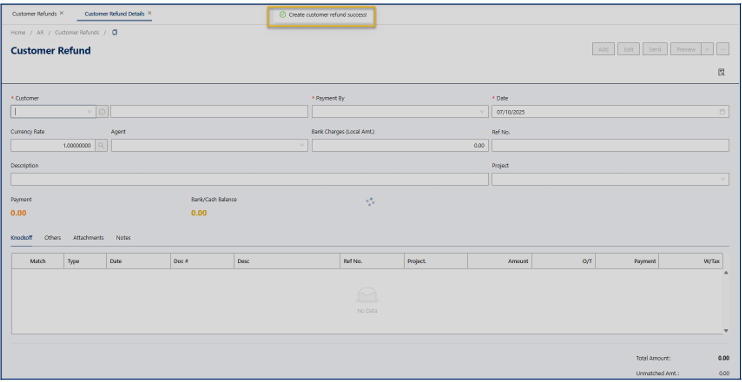The height and width of the screenshot is (382, 742).
Task: Click the copy icon in breadcrumb
Action: point(115,33)
